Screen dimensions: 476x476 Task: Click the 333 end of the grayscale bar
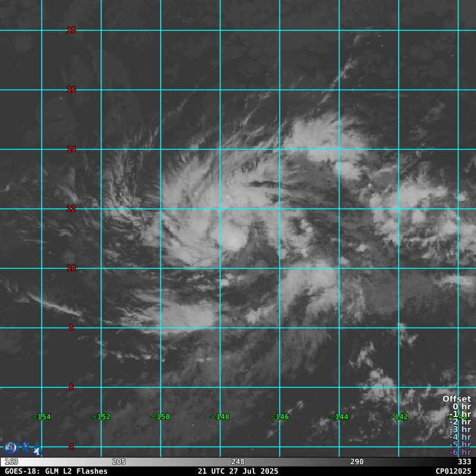coord(464,462)
